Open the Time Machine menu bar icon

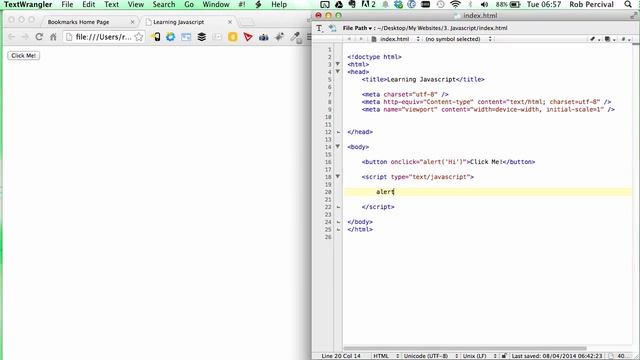(x=440, y=4)
